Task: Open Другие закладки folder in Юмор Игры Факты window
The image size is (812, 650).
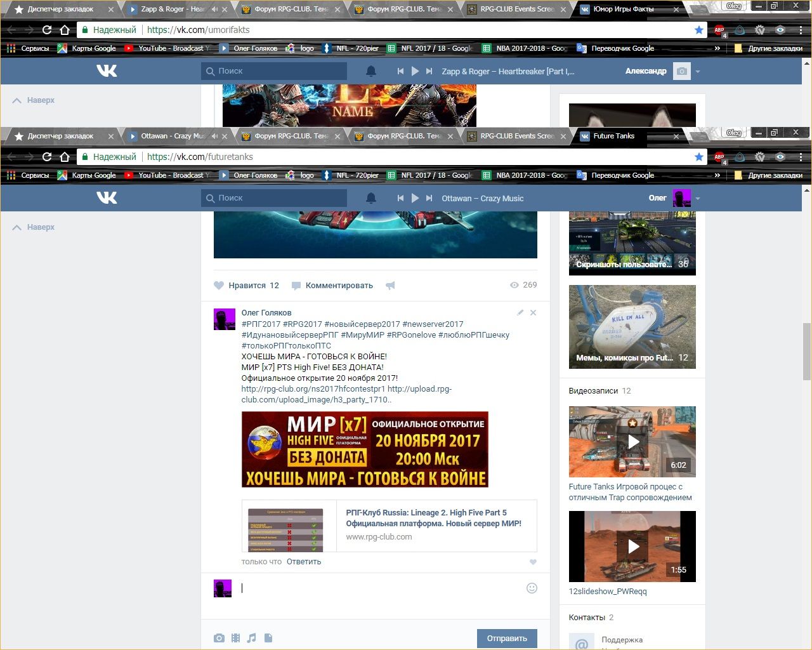Action: click(768, 48)
